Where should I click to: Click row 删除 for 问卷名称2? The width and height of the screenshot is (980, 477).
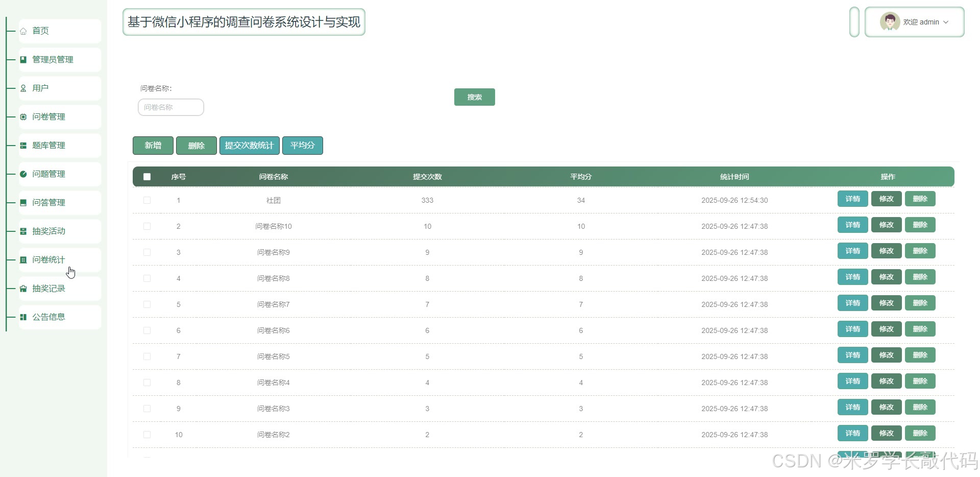pyautogui.click(x=920, y=433)
